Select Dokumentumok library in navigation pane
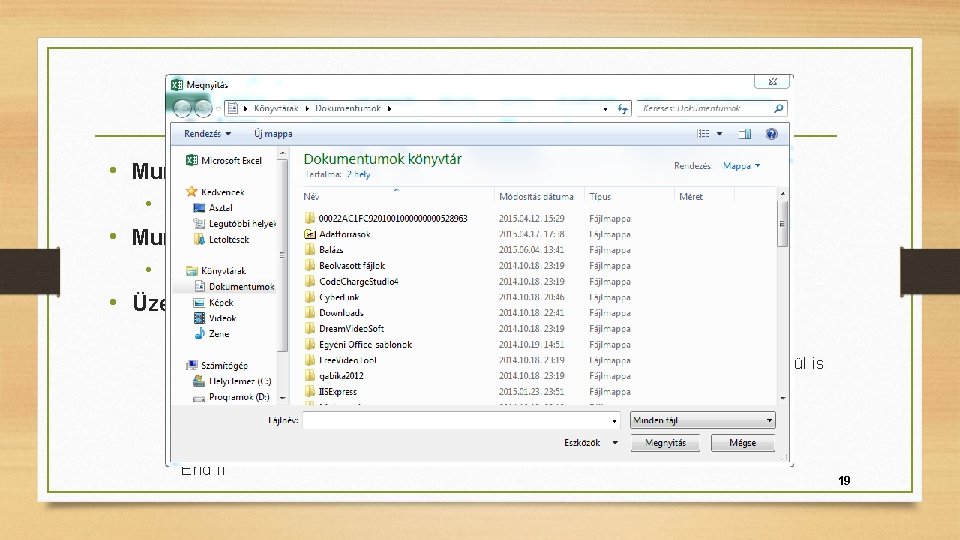The width and height of the screenshot is (960, 540). click(234, 287)
